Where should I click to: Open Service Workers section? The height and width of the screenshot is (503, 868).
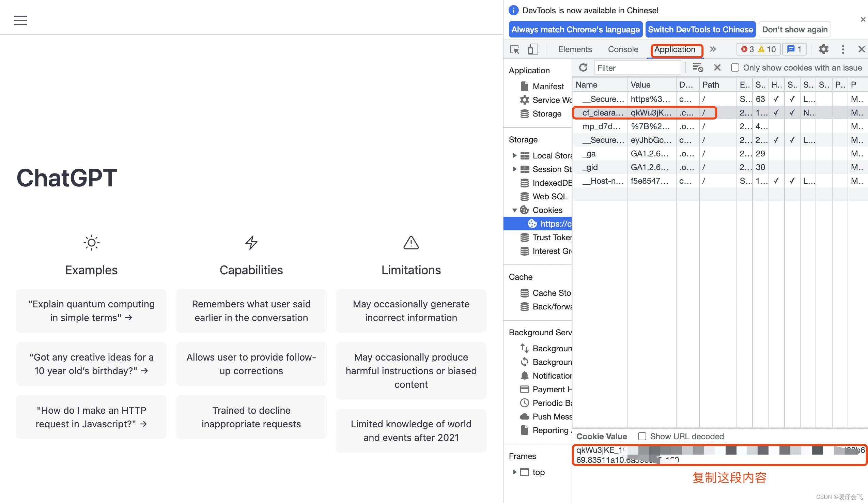(546, 100)
